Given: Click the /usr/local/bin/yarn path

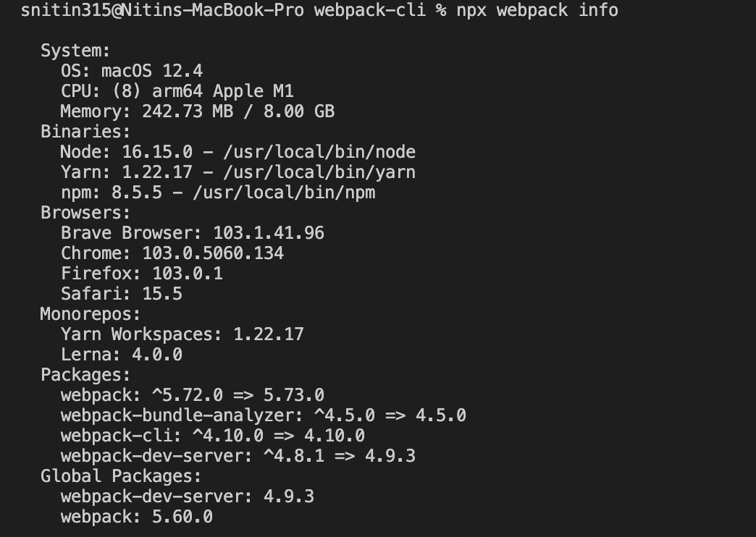Looking at the screenshot, I should [x=319, y=172].
